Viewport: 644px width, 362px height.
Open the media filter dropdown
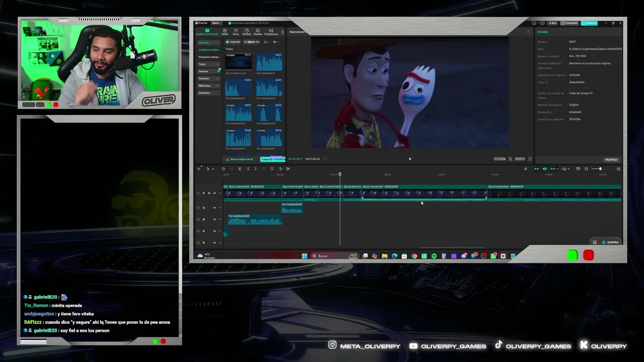pos(275,42)
